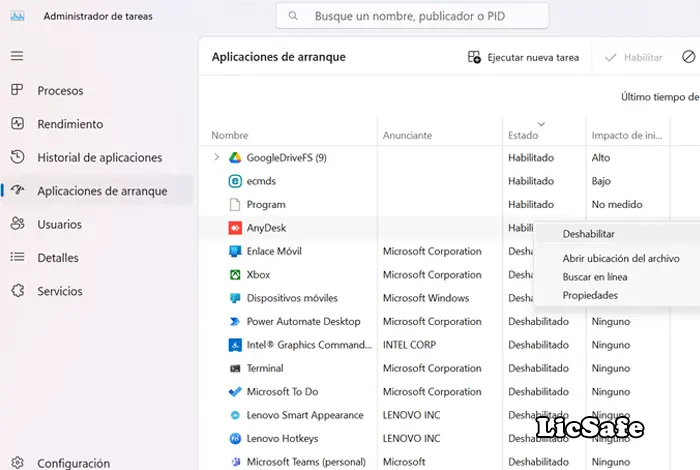
Task: Choose Buscar en línea menu entry
Action: pos(595,277)
